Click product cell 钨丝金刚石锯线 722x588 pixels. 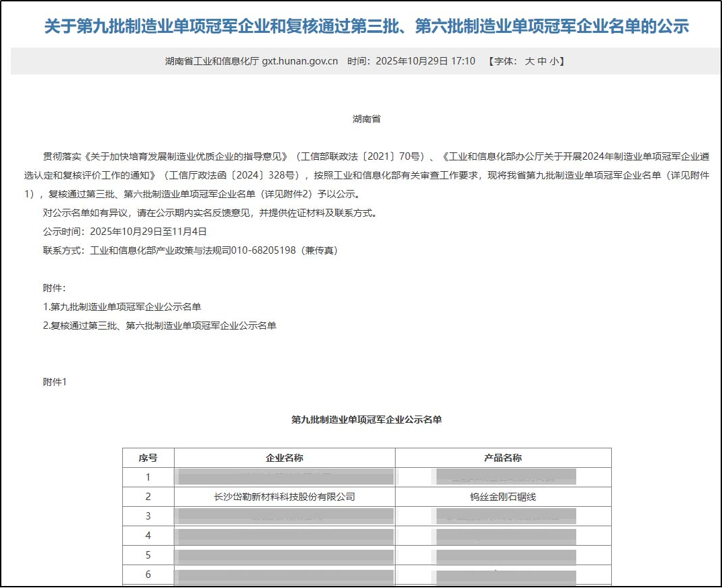click(503, 497)
